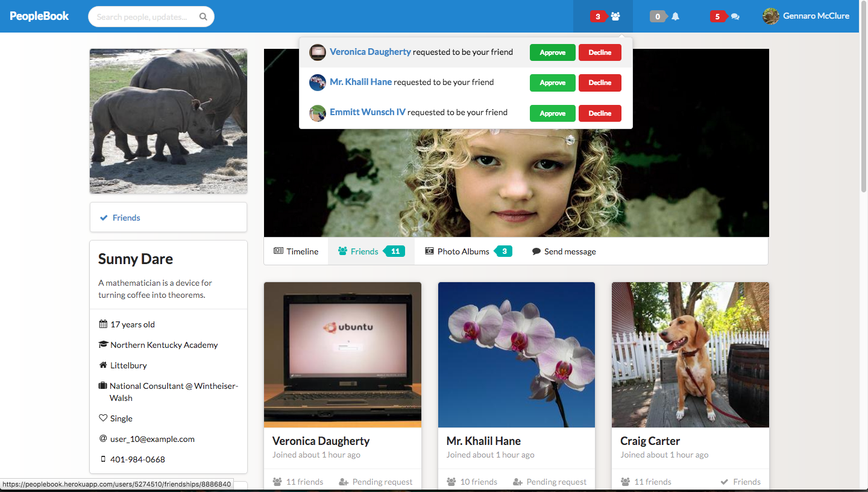
Task: Click the gray notifications count badge 0
Action: pyautogui.click(x=658, y=17)
